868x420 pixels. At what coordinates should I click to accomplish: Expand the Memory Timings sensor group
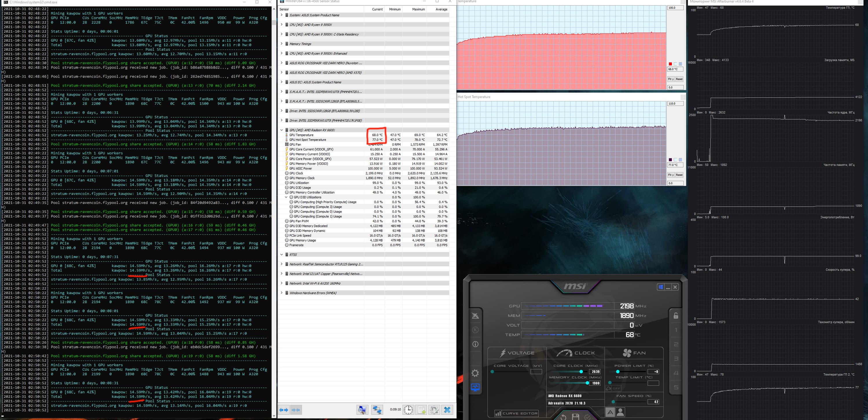(x=282, y=44)
